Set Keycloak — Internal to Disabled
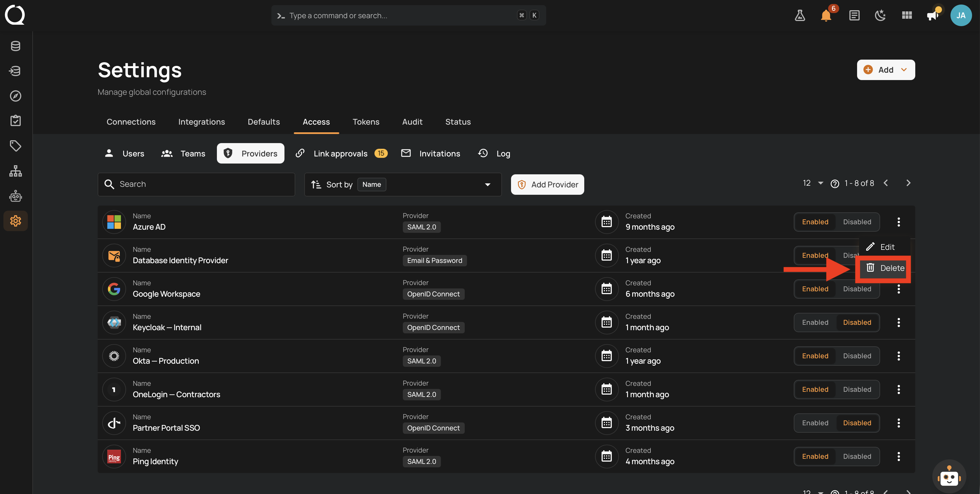 pyautogui.click(x=857, y=322)
